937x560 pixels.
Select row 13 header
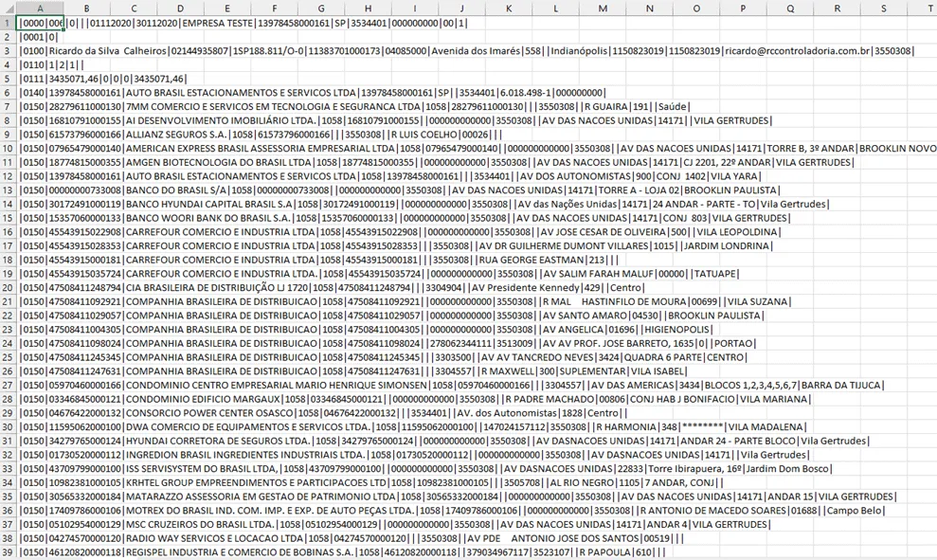pos(8,190)
